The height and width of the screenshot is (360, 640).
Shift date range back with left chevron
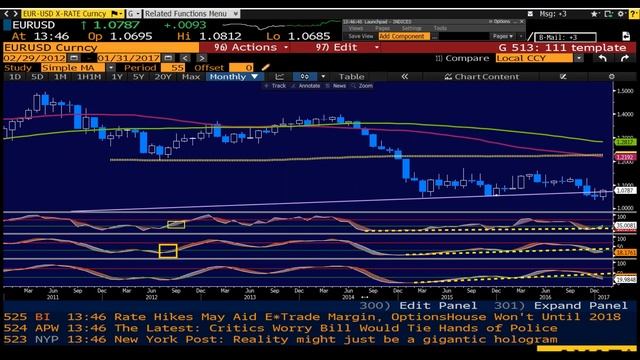tap(185, 58)
